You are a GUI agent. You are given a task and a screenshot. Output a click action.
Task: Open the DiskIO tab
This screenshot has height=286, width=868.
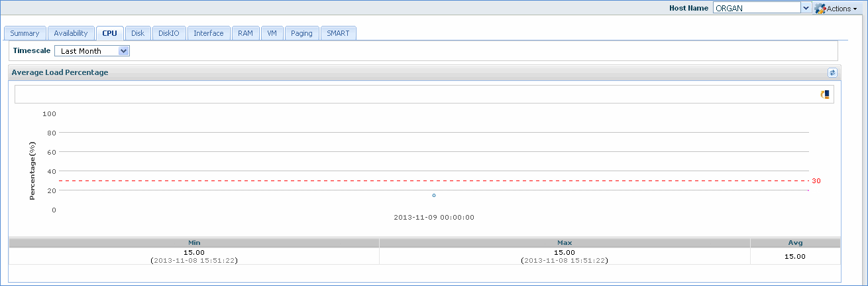tap(169, 33)
